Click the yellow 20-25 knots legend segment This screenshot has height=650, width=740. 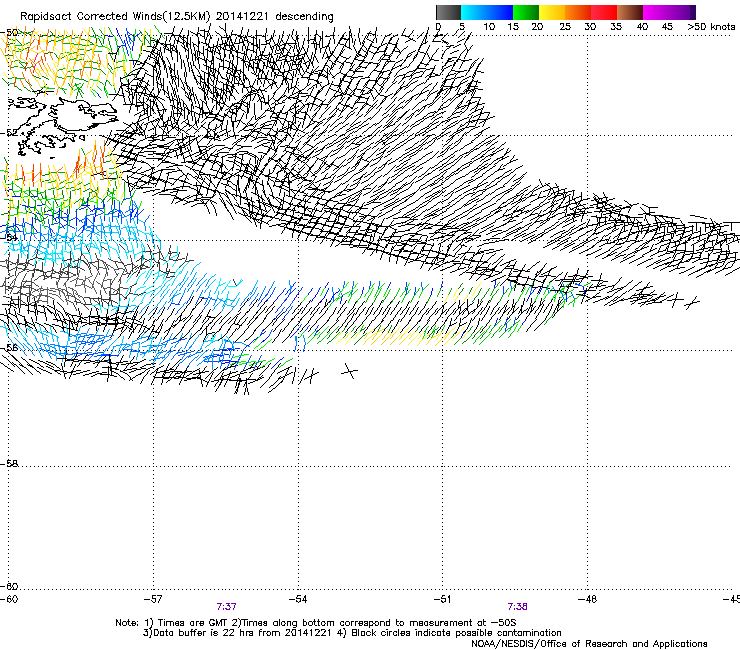point(552,12)
